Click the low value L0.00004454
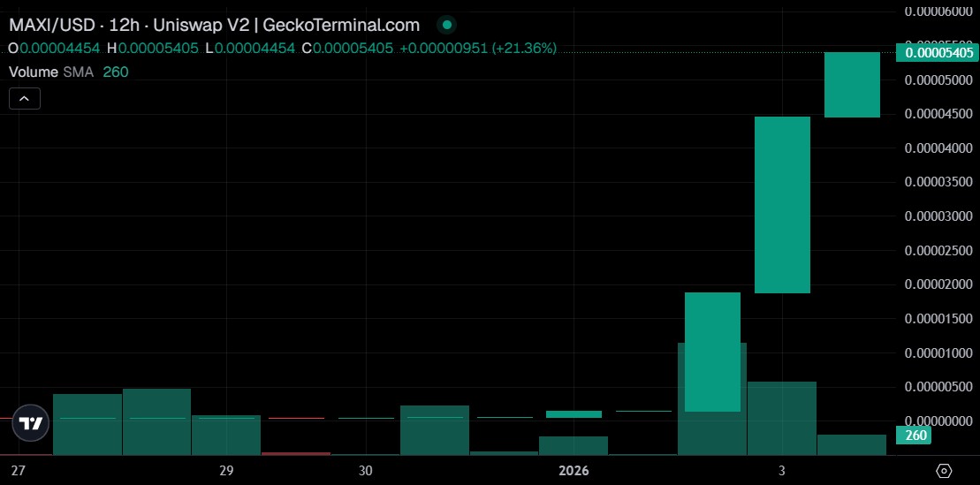Image resolution: width=980 pixels, height=485 pixels. point(250,48)
